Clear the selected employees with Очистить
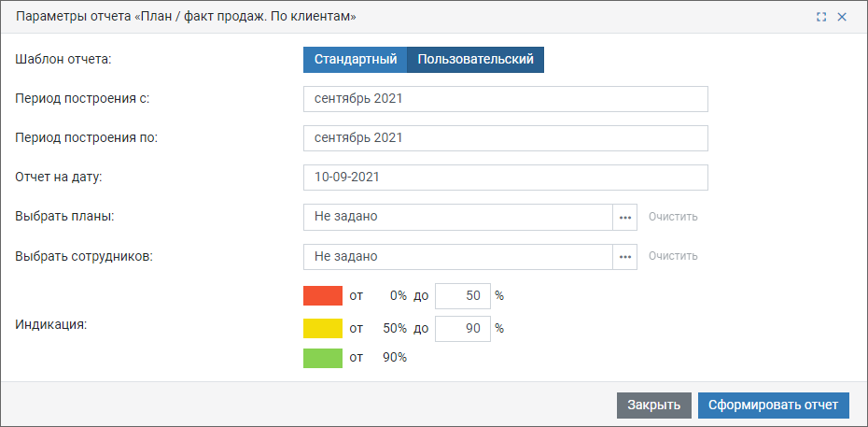This screenshot has height=427, width=868. point(673,256)
